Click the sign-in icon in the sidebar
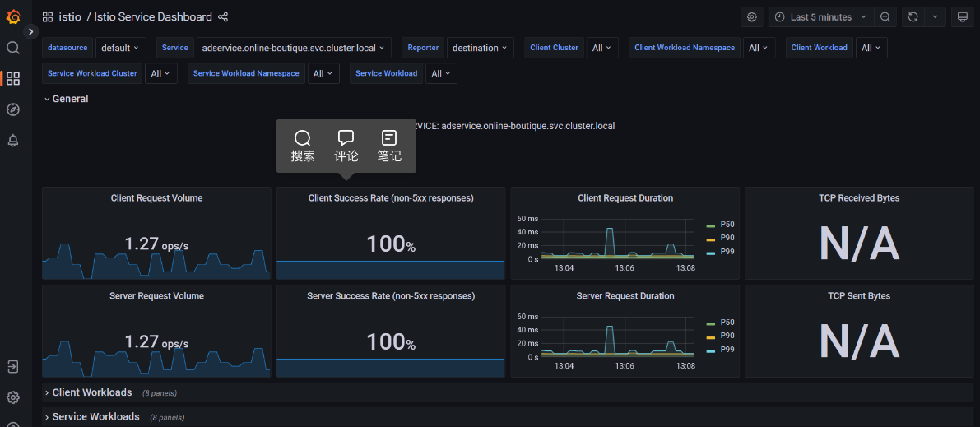This screenshot has width=980, height=427. click(x=13, y=366)
